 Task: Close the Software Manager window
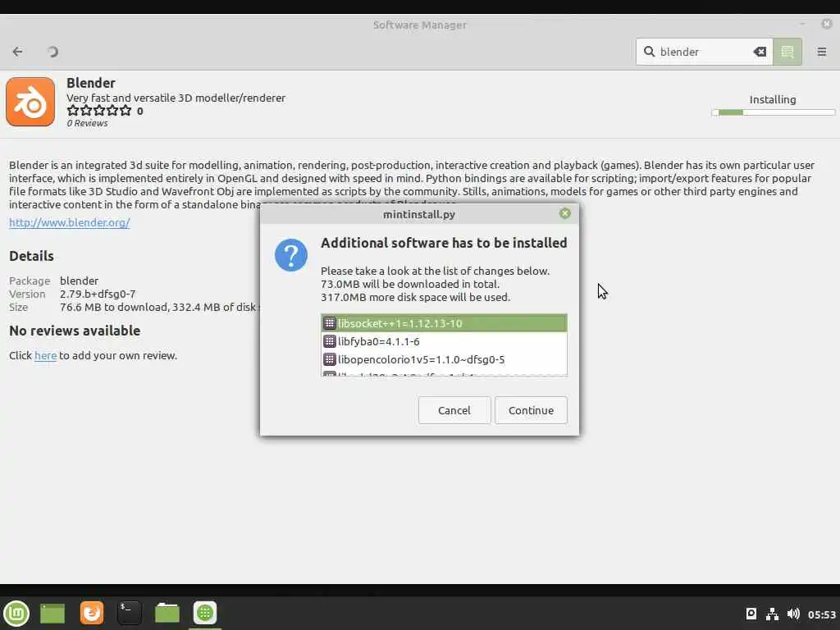coord(827,24)
